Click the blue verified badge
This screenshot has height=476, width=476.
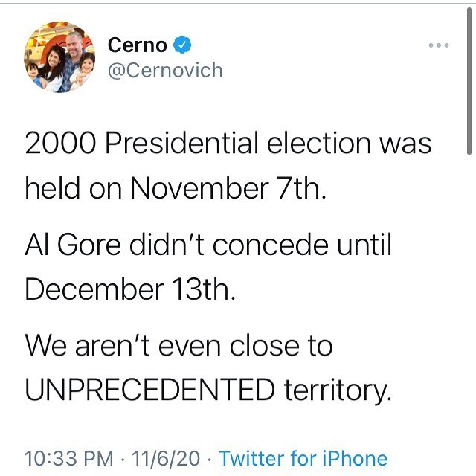point(183,45)
